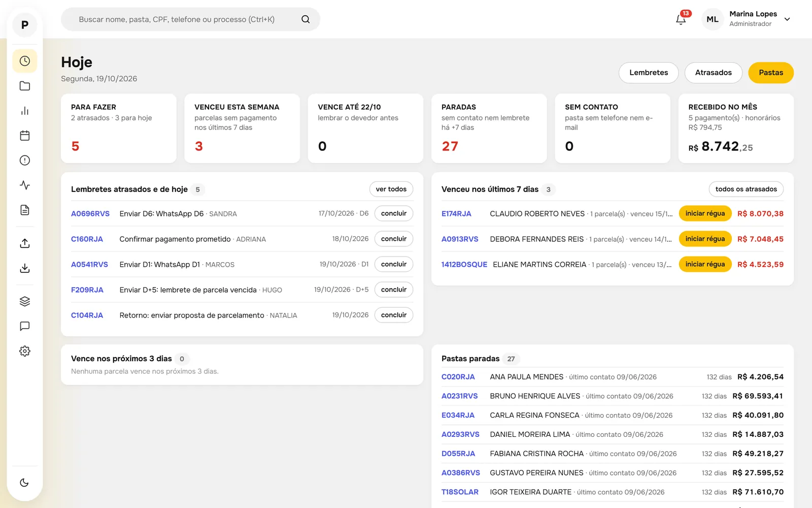The width and height of the screenshot is (812, 508).
Task: Open folder link A0913RVS
Action: click(x=460, y=239)
